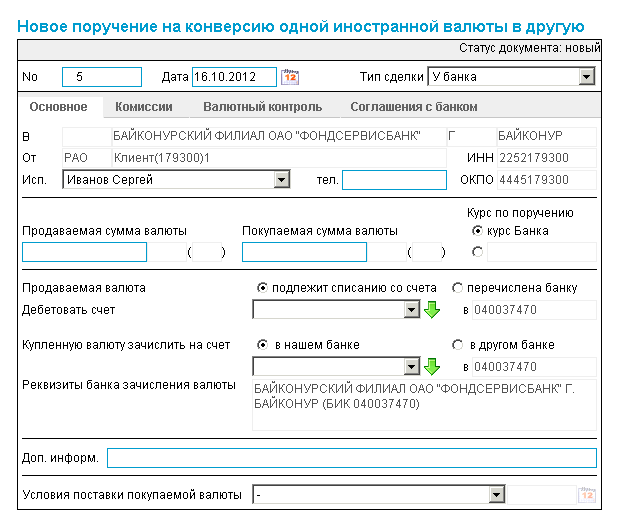Click the БАЙКОНУР city field
The width and height of the screenshot is (619, 530).
click(547, 136)
